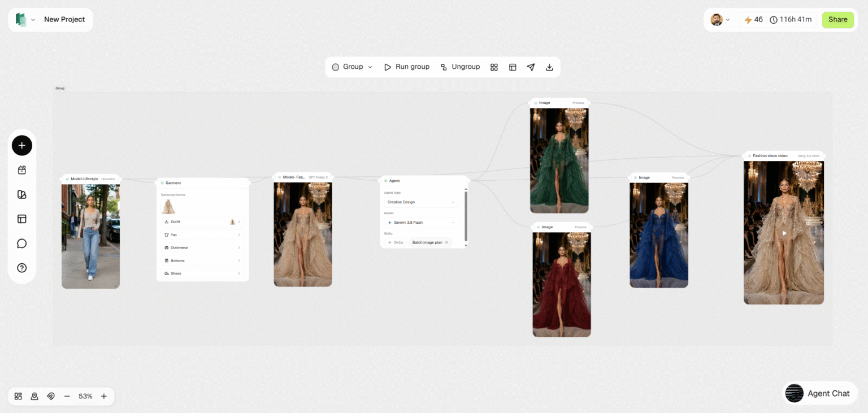
Task: Remove the Batch image plan skill tag
Action: pyautogui.click(x=446, y=242)
